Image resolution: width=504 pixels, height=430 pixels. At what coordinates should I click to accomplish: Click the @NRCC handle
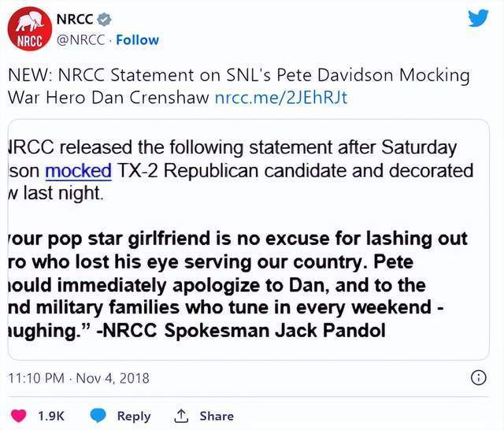81,39
